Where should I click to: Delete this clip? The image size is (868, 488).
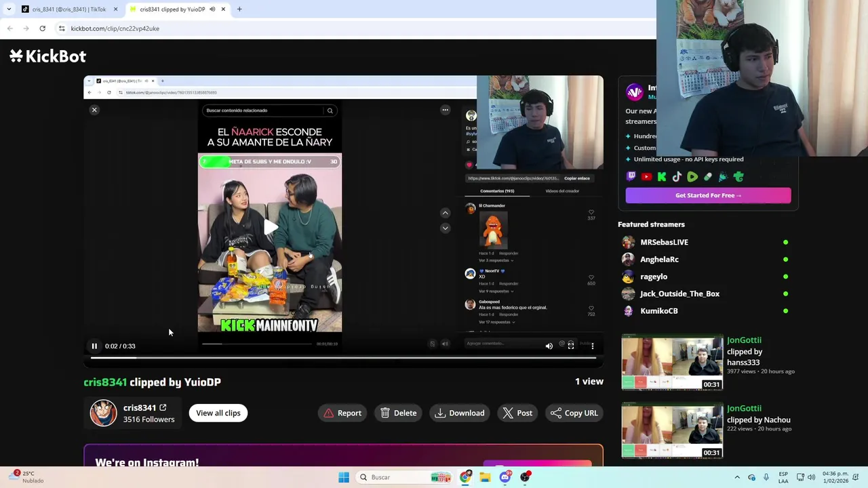(399, 413)
